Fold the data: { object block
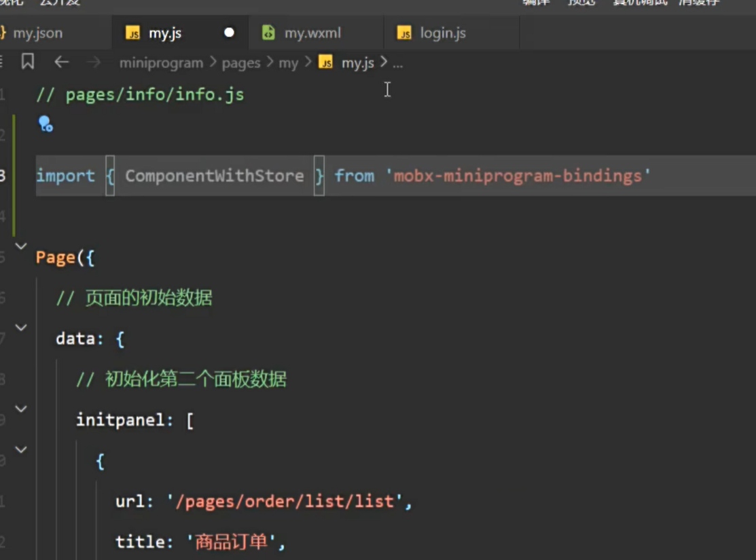This screenshot has width=756, height=560. (21, 328)
